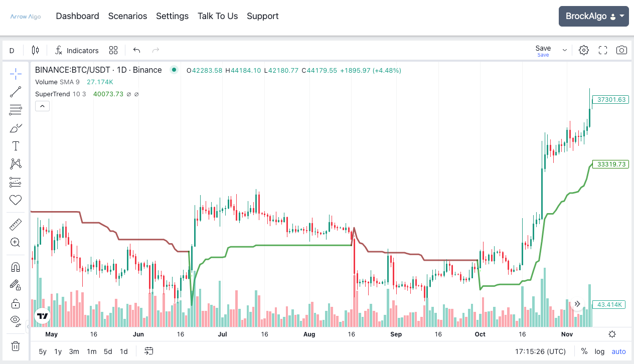The width and height of the screenshot is (634, 364).
Task: Select the text annotation tool
Action: coord(15,145)
